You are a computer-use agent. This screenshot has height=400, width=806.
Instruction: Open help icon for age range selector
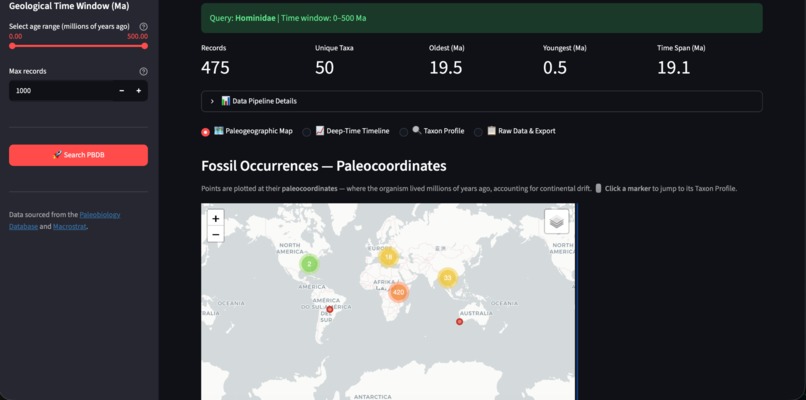pyautogui.click(x=143, y=27)
